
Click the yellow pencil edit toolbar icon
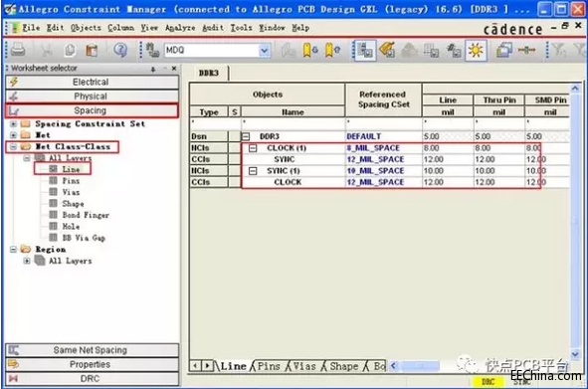tap(387, 50)
